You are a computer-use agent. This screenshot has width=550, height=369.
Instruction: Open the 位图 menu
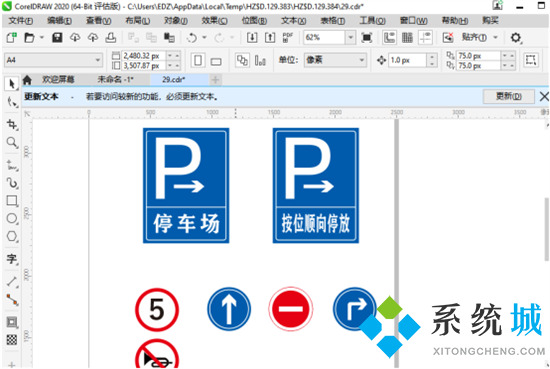pos(254,21)
